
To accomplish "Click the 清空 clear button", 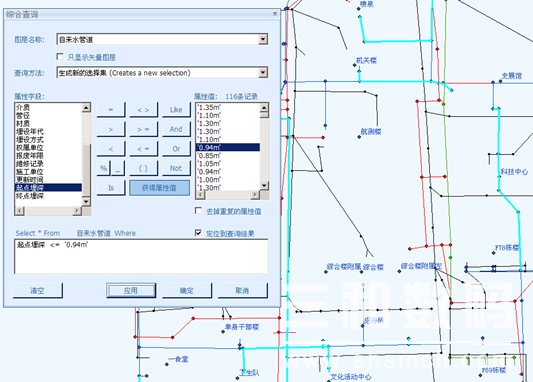I will pos(38,291).
